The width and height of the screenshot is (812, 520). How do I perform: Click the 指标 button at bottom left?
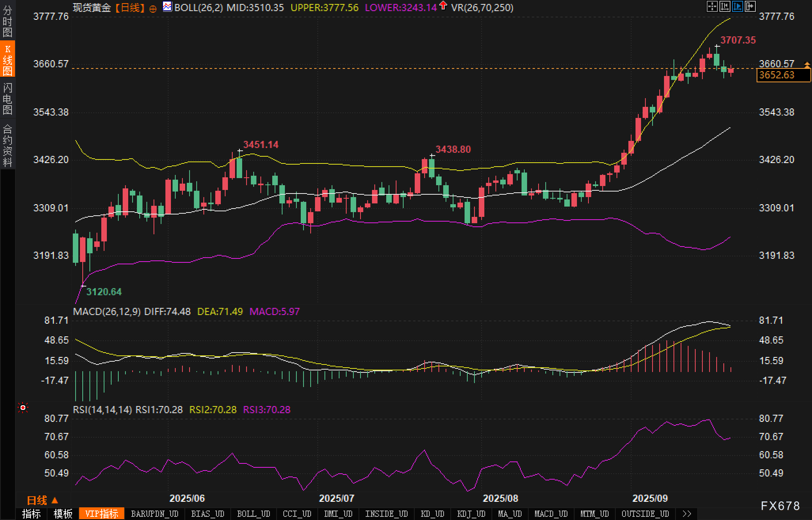31,514
